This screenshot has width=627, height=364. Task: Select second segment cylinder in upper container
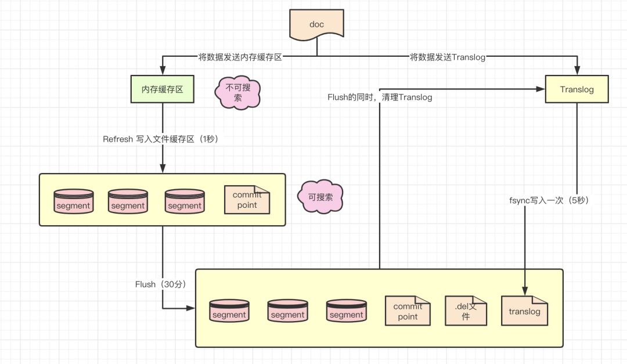click(x=128, y=201)
